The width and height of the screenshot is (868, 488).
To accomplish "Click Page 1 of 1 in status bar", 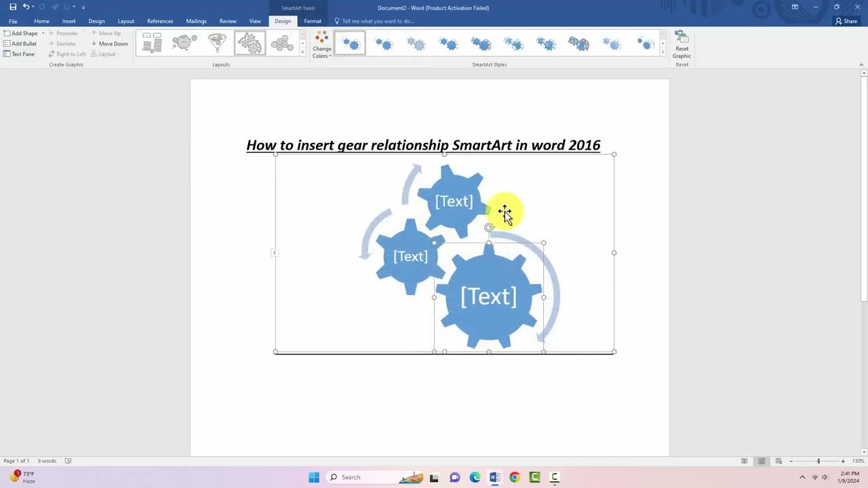I will coord(16,461).
